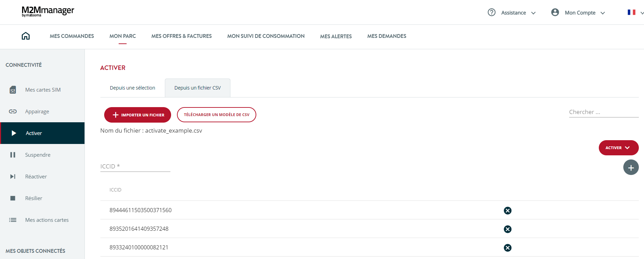The height and width of the screenshot is (259, 644).
Task: Click the SIM card icon in sidebar
Action: point(13,90)
